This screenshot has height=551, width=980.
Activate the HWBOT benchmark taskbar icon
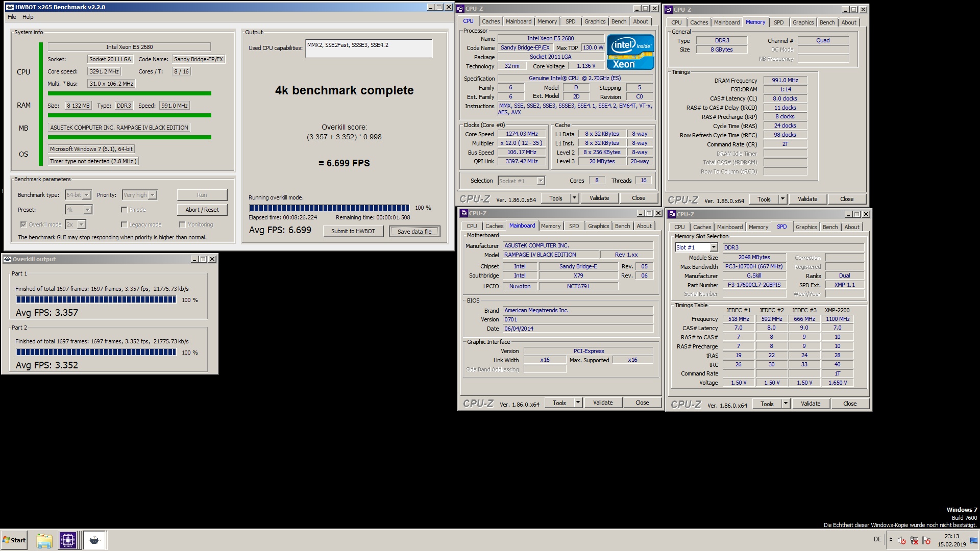coord(94,540)
